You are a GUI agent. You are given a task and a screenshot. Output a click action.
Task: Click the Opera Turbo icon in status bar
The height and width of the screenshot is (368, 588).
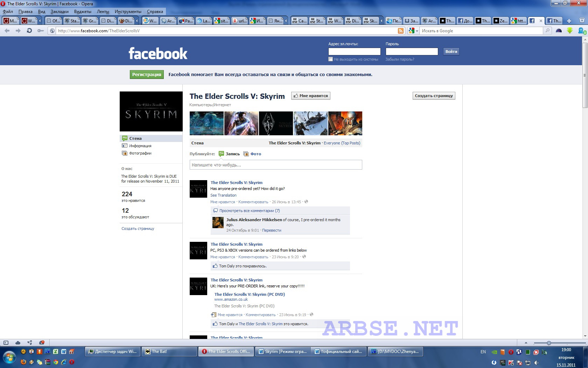pos(42,343)
